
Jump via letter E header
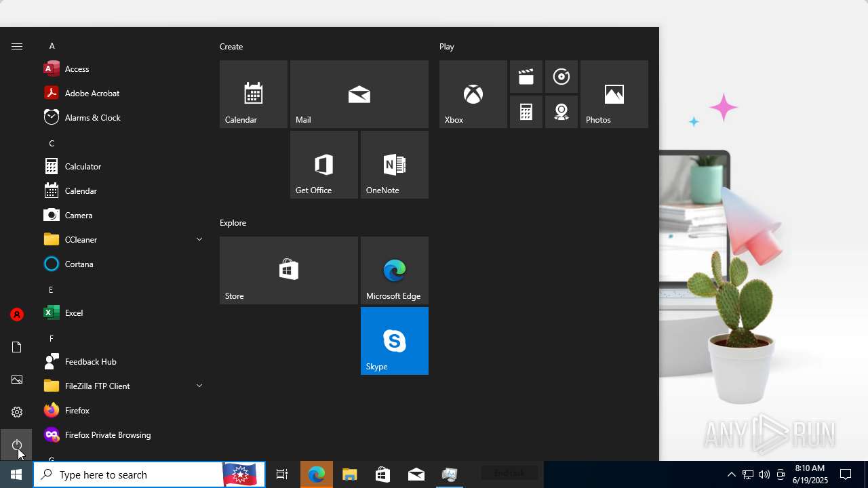click(52, 289)
